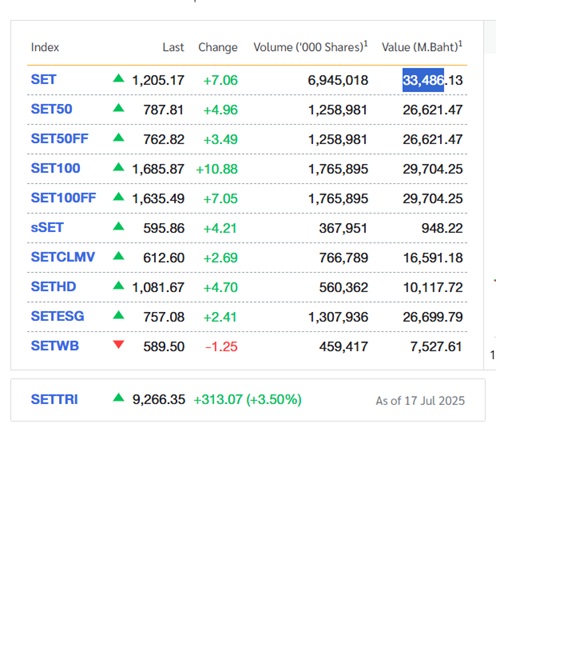The width and height of the screenshot is (570, 653).
Task: Click the SETHD last value 1,081.67
Action: tap(158, 287)
